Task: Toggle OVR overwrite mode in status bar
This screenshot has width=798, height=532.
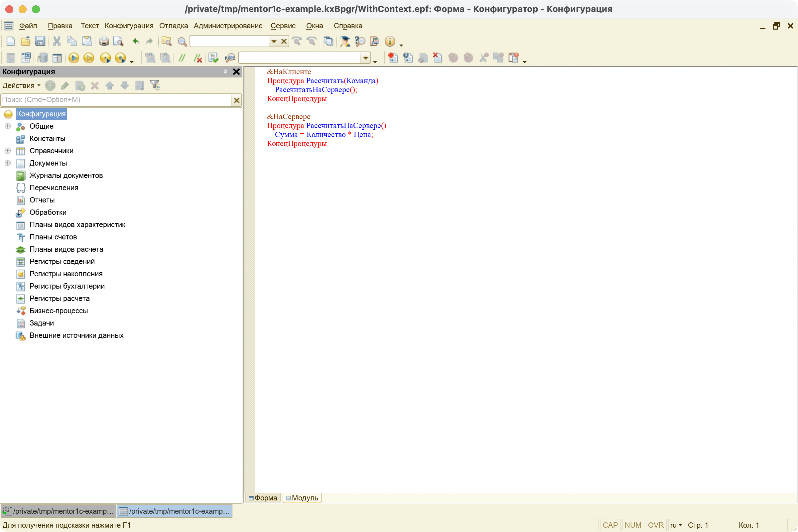Action: (655, 525)
